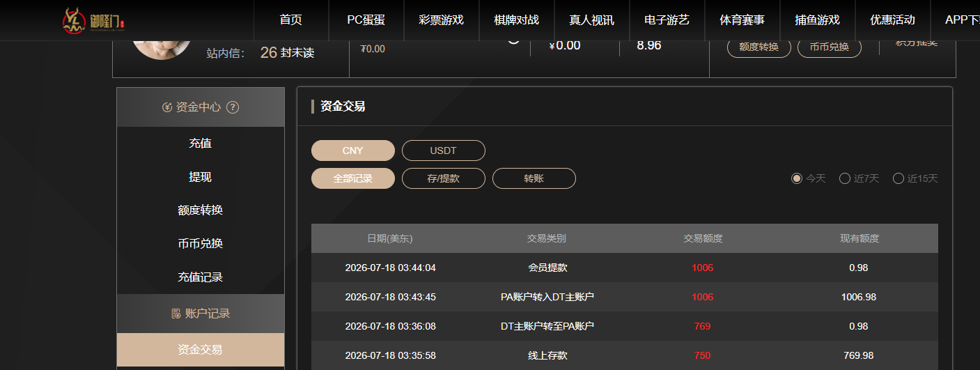Open 电子游艺 navigation item
980x370 pixels.
pos(667,20)
